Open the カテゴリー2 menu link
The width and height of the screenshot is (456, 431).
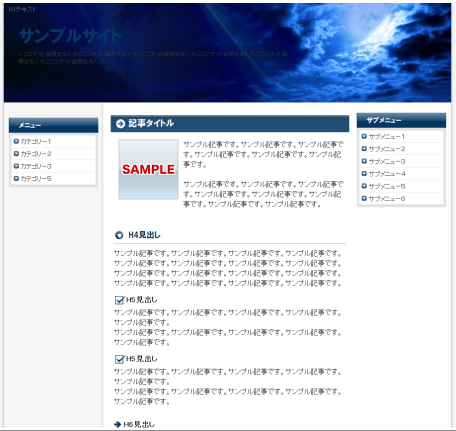point(36,154)
